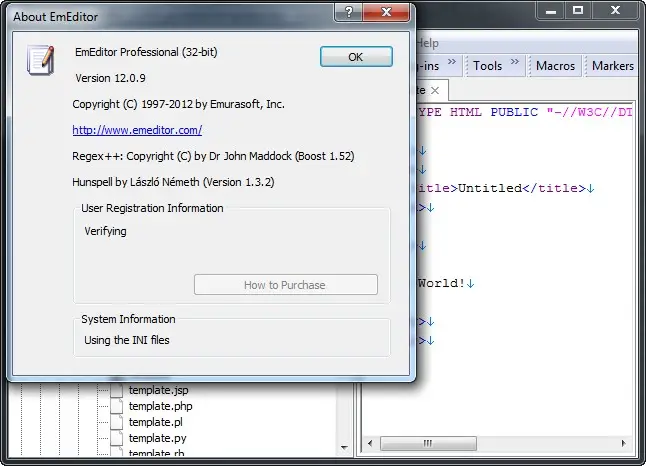
Task: Click HTML PUBLIC text in the editor
Action: tap(494, 112)
